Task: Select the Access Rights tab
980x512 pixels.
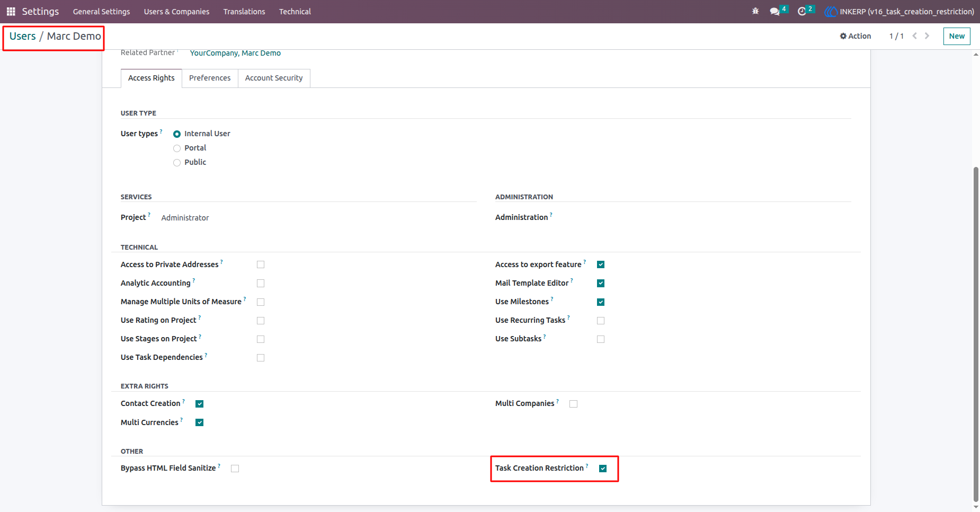Action: point(152,78)
